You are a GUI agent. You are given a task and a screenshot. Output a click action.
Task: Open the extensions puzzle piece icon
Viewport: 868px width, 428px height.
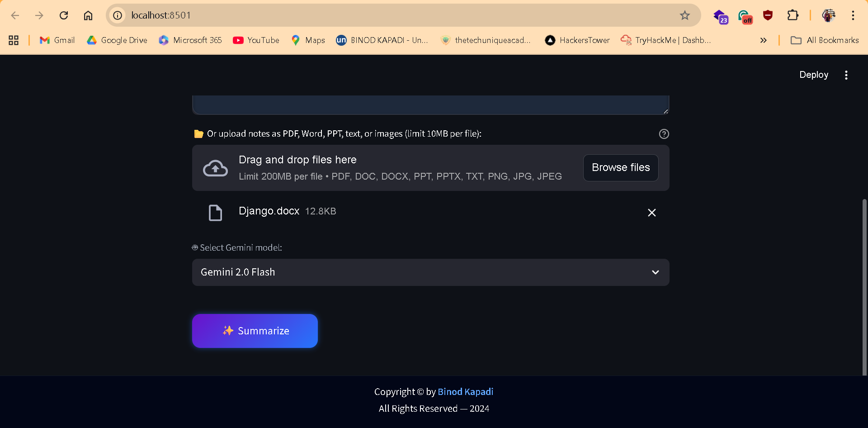[793, 15]
